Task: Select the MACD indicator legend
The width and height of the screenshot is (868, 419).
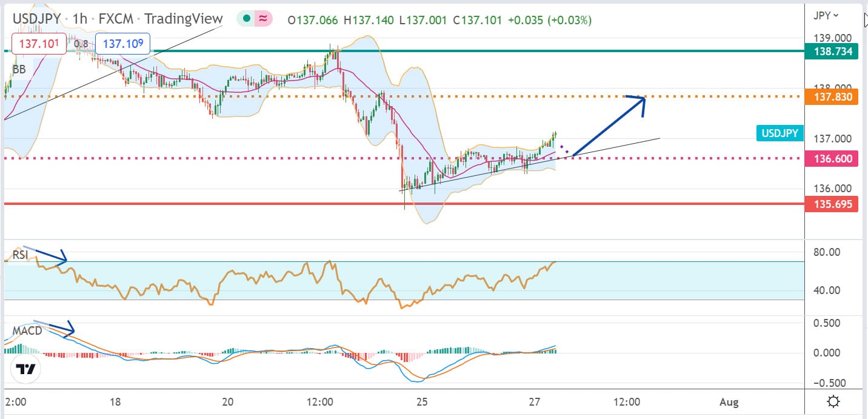Action: tap(27, 331)
